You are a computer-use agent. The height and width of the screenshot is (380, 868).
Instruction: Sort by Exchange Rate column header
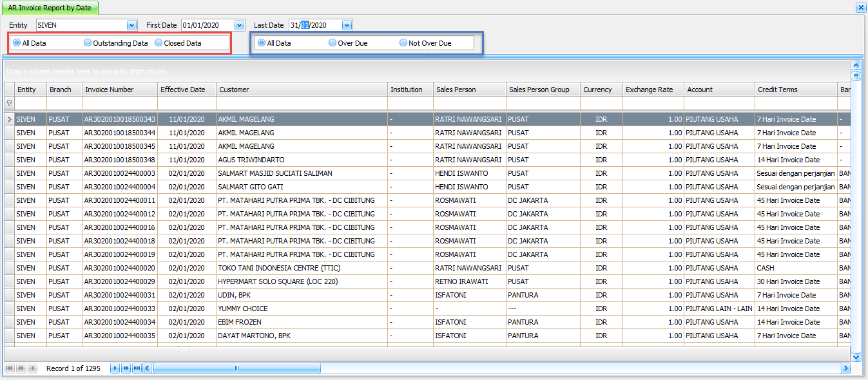tap(652, 90)
